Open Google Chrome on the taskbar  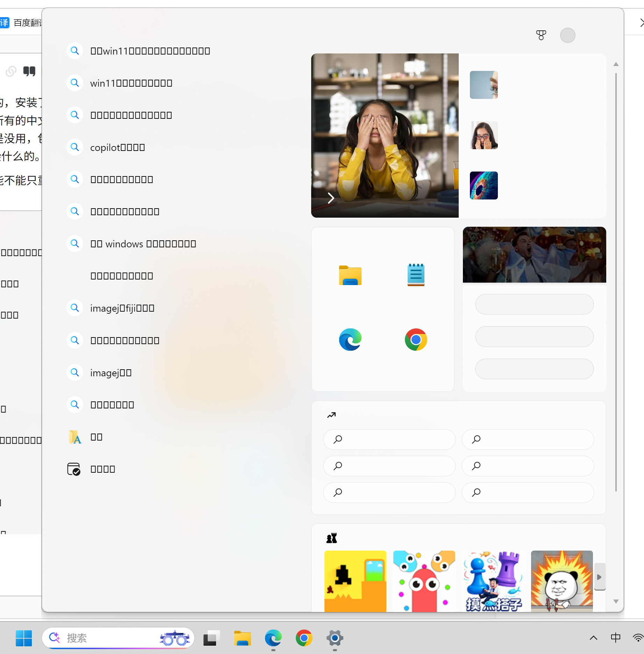(304, 638)
